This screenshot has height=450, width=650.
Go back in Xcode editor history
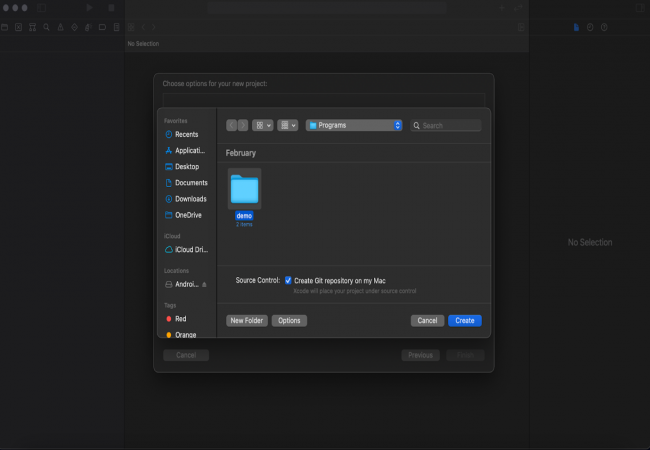click(x=143, y=27)
